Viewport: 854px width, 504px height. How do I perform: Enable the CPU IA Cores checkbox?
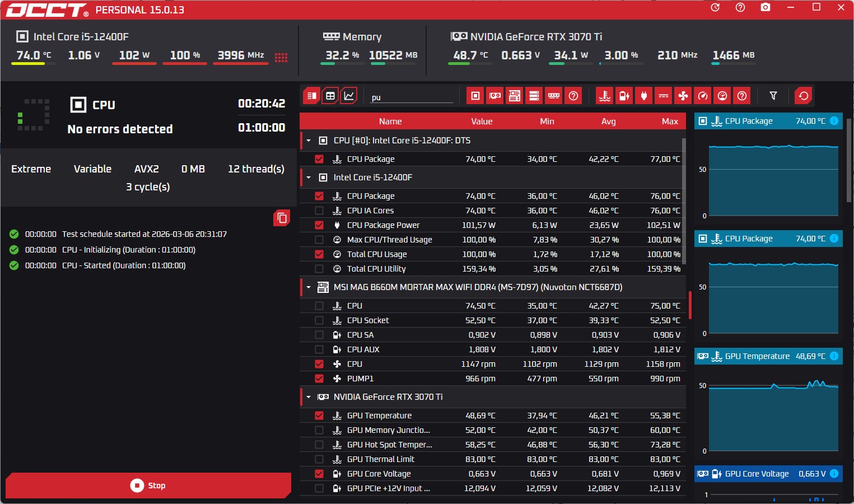(319, 211)
